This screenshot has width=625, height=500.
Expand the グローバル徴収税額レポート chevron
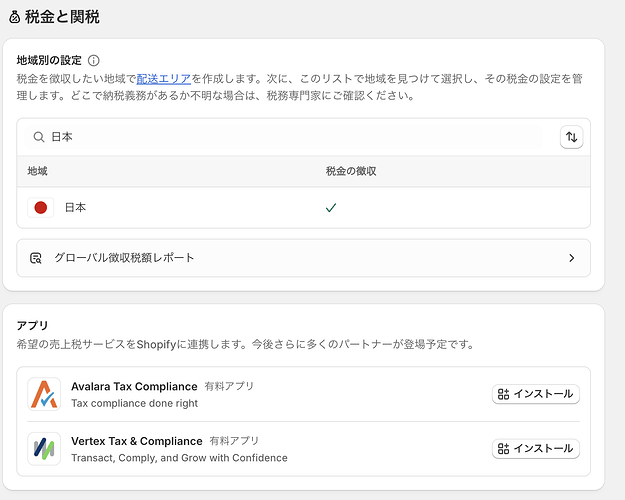(x=571, y=258)
